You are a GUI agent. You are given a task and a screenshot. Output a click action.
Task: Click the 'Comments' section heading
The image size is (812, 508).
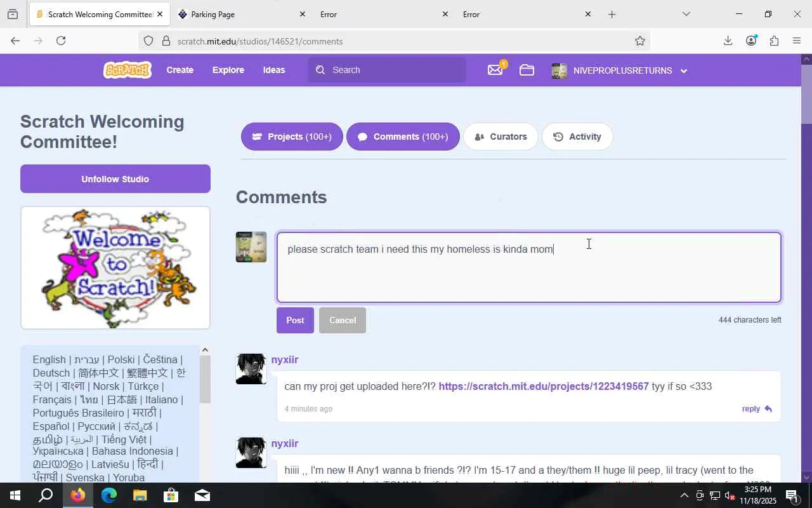[x=282, y=197]
